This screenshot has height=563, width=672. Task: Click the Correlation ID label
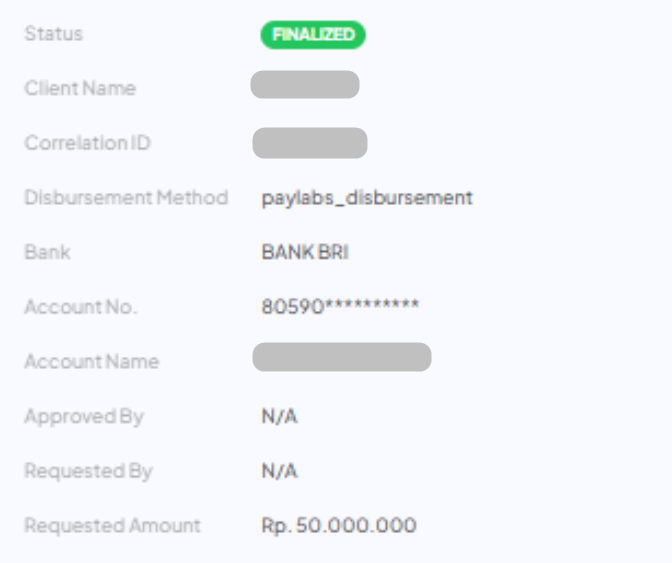[88, 143]
